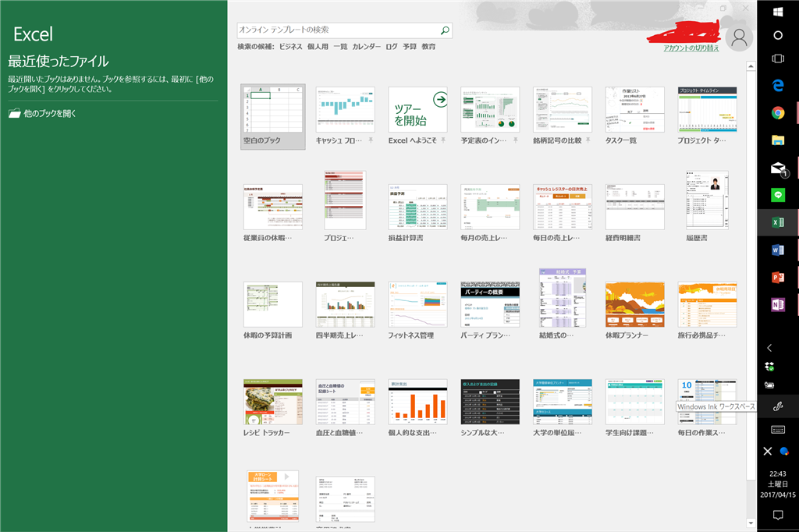Click the Dropbox tray icon
The width and height of the screenshot is (799, 532).
point(769,367)
